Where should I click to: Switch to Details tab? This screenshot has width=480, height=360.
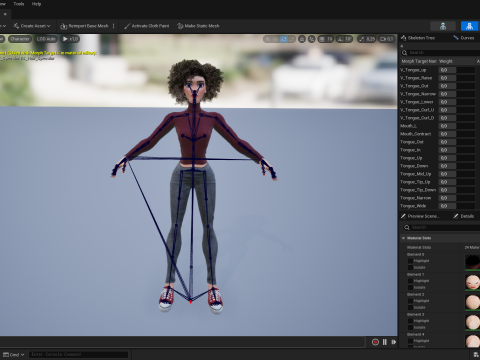464,216
